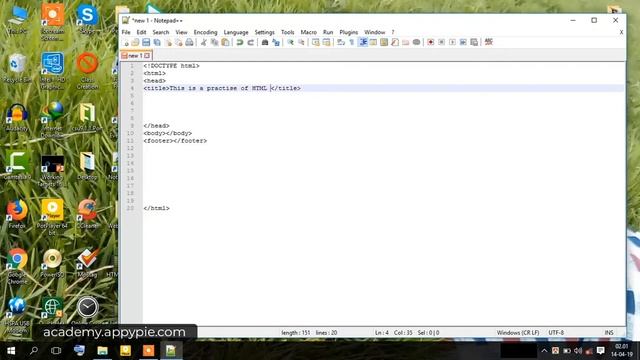The width and height of the screenshot is (640, 360).
Task: Click the Copy toolbar icon
Action: tap(214, 42)
